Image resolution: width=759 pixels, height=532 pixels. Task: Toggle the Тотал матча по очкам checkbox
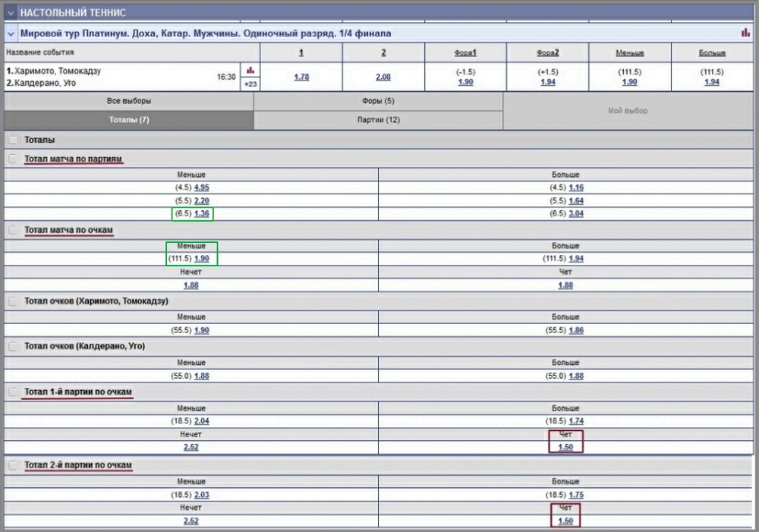tap(13, 230)
